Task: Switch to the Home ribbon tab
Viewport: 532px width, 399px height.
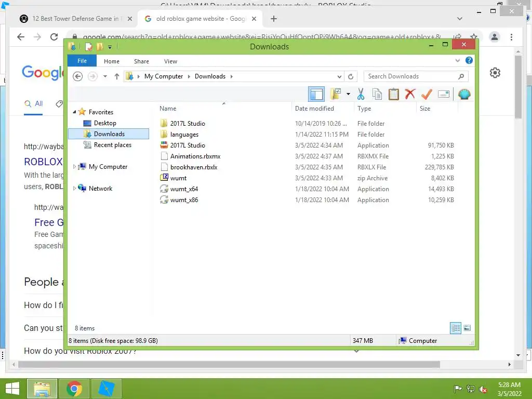Action: pyautogui.click(x=112, y=61)
